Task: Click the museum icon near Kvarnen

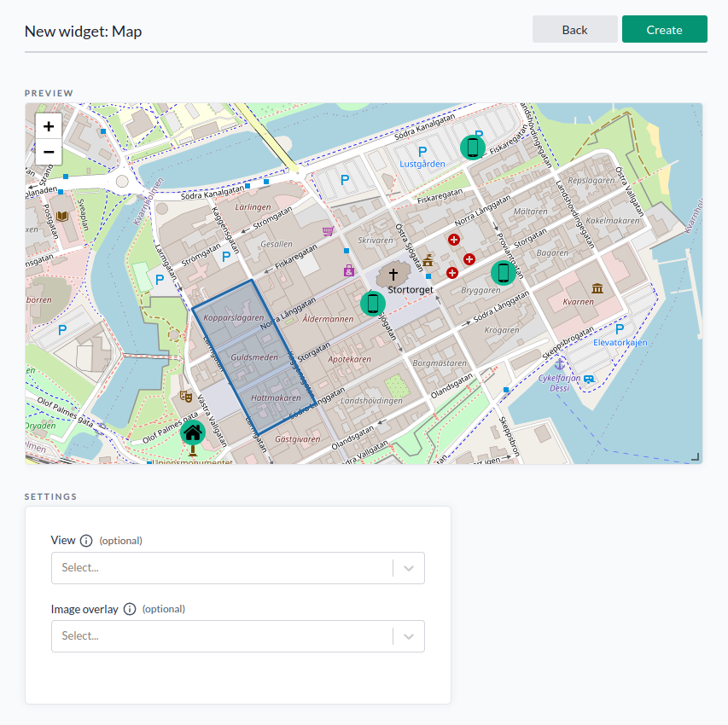Action: (597, 288)
